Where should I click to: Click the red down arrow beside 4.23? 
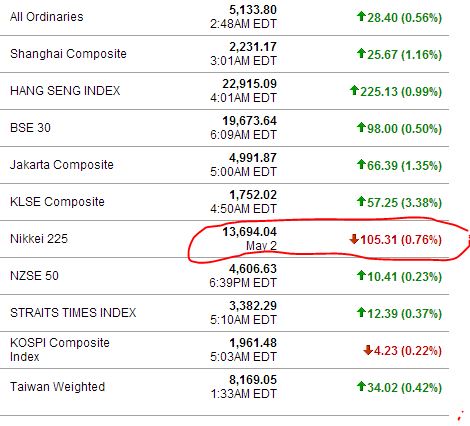(x=368, y=350)
